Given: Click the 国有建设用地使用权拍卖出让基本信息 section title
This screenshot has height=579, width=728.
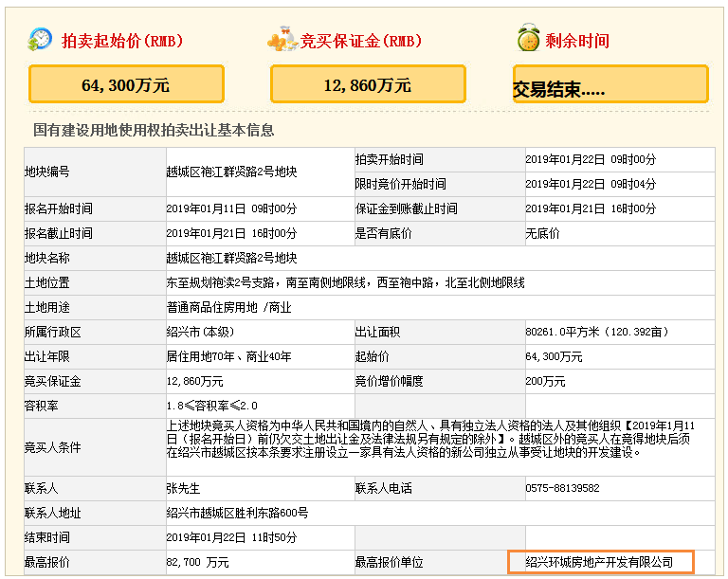Looking at the screenshot, I should (x=154, y=130).
